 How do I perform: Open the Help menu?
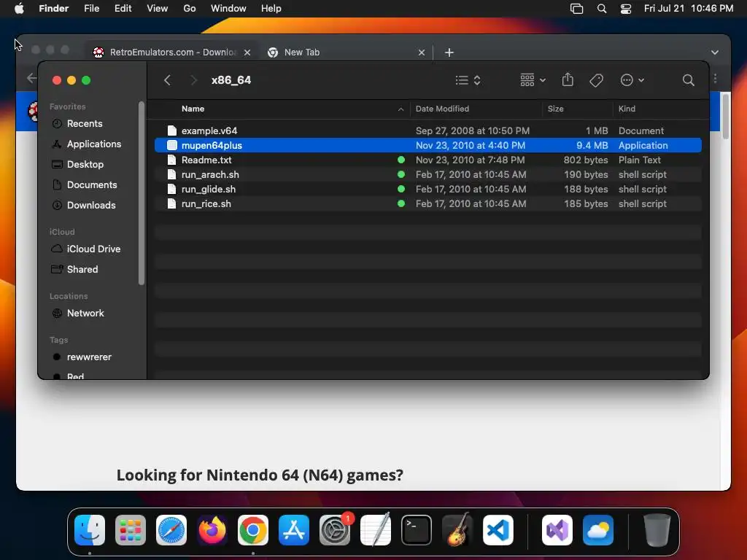[271, 8]
